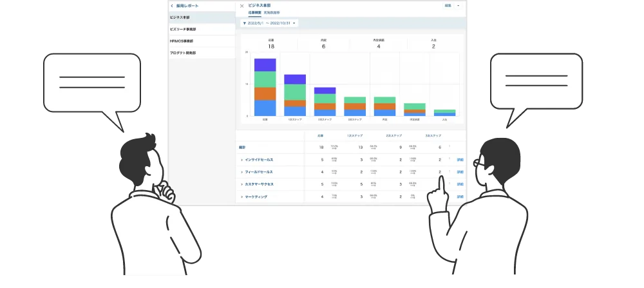This screenshot has width=644, height=288.
Task: Select ビジネス本部 in the sidebar
Action: click(201, 17)
